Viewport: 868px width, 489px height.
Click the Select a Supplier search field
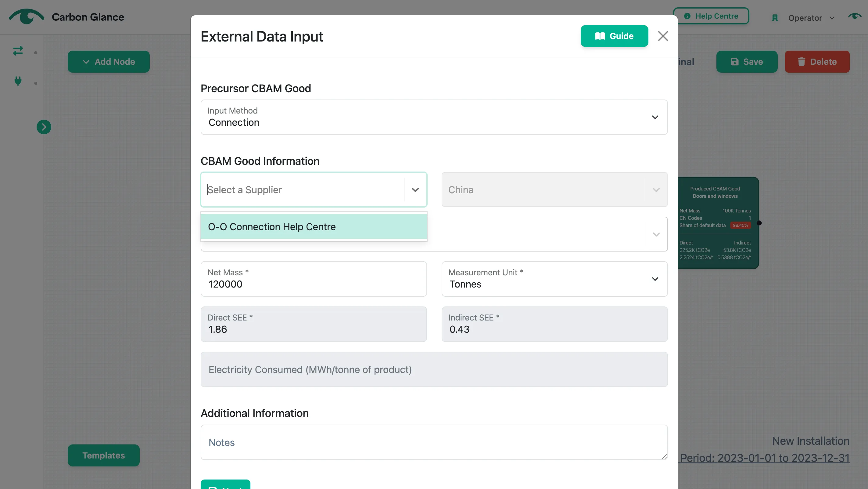[x=303, y=190]
